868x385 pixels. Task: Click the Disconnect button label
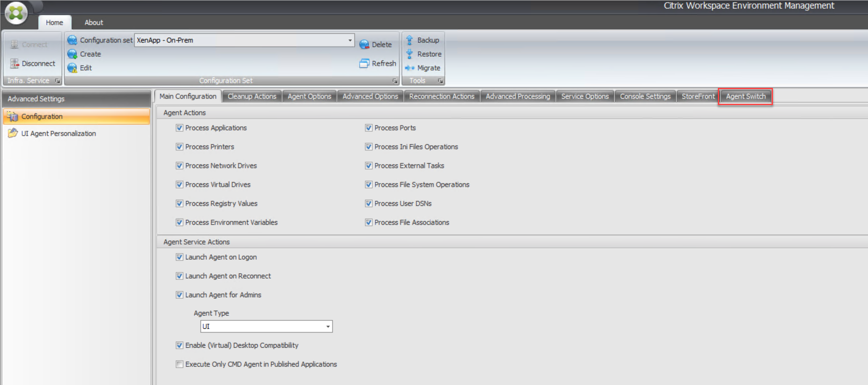coord(38,63)
